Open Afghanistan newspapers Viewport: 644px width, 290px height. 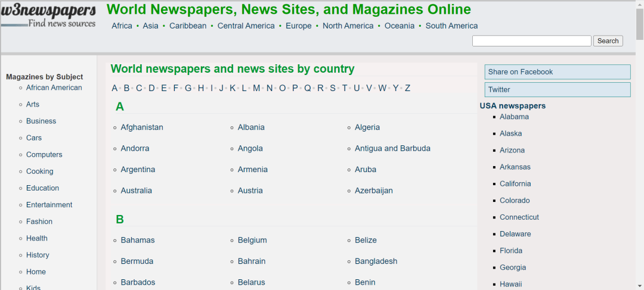[x=142, y=127]
